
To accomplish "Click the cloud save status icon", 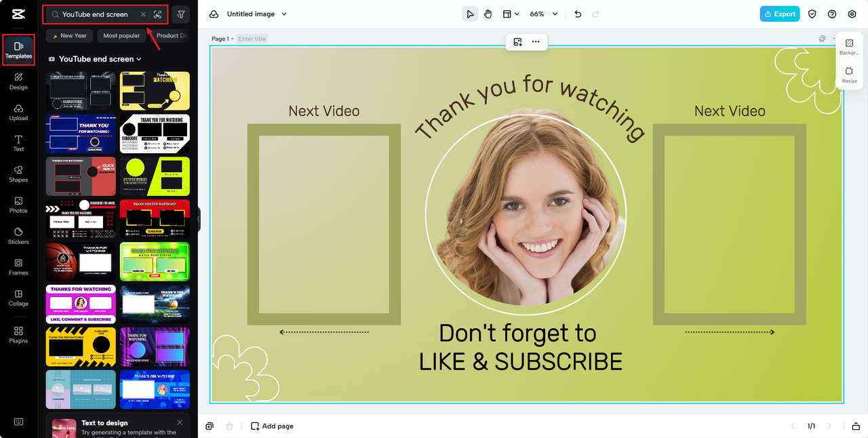I will click(x=214, y=14).
